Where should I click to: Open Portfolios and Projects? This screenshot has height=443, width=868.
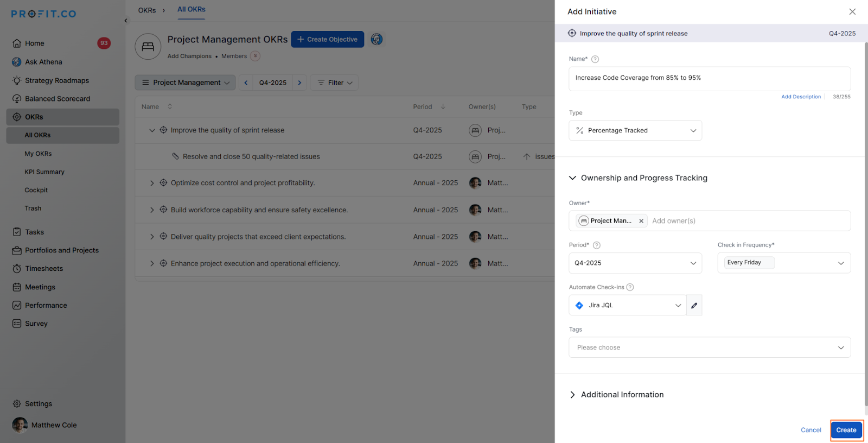[x=62, y=250]
